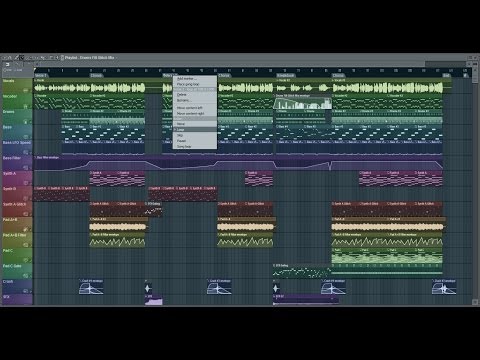
Task: Select the Pad A+B Filter track header
Action: [x=17, y=239]
